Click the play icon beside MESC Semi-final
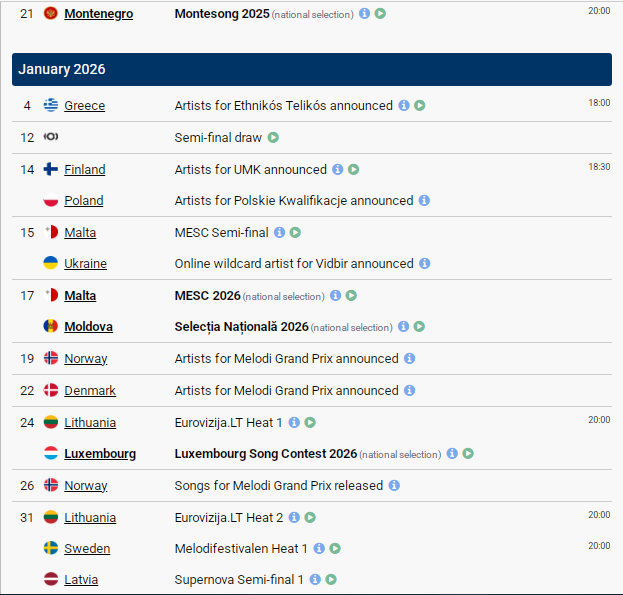The height and width of the screenshot is (595, 623). pos(295,233)
